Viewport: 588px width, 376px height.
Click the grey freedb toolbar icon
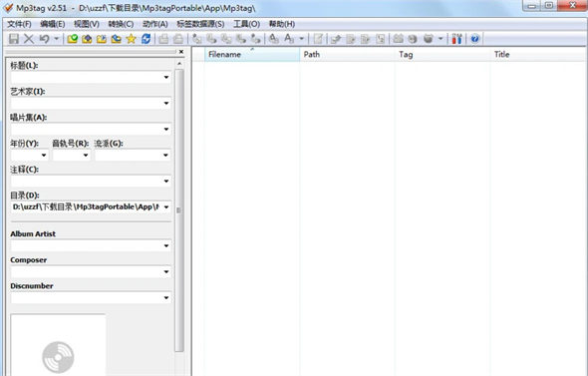[399, 39]
